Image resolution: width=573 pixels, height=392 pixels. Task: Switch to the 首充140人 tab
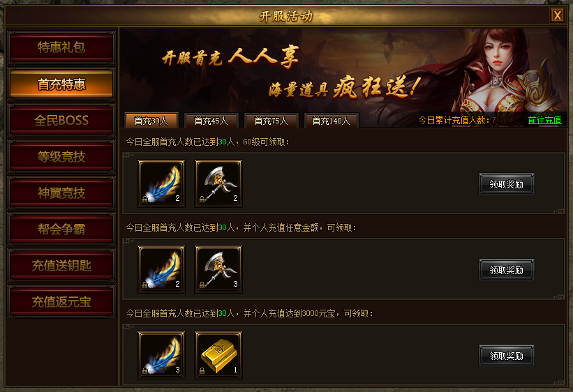click(x=331, y=121)
